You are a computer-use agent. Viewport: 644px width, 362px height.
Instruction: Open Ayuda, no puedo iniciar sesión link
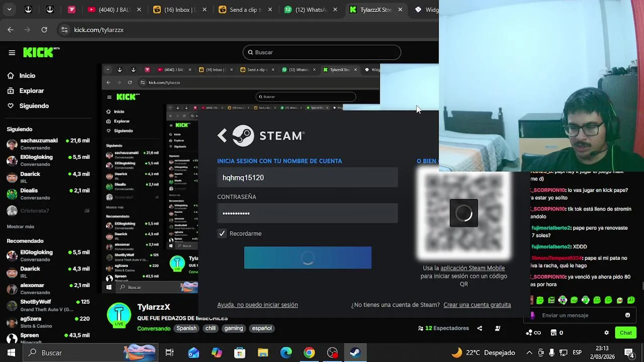[x=258, y=305]
